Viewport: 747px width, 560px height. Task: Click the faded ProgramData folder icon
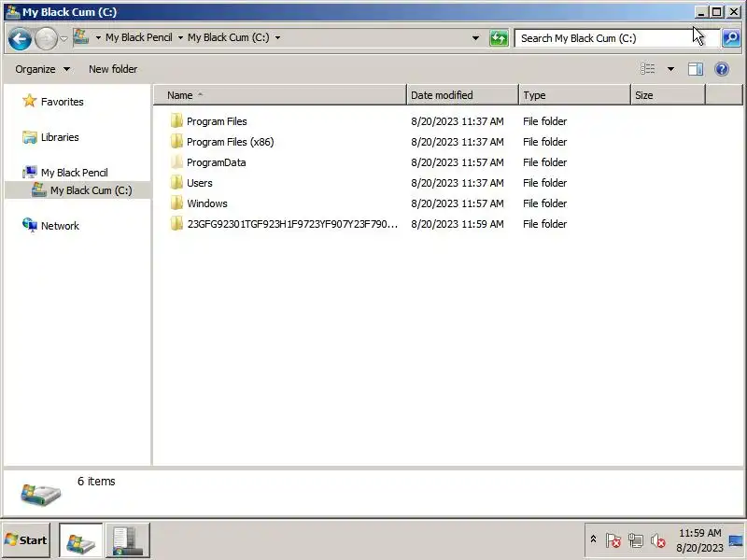tap(176, 161)
